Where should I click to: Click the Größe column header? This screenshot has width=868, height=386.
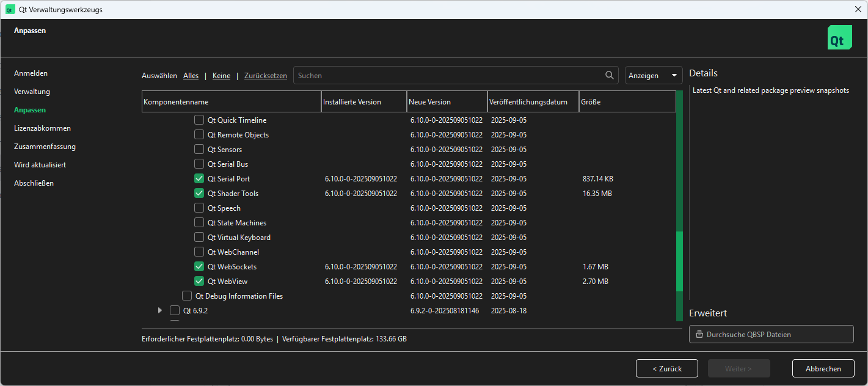coord(627,102)
